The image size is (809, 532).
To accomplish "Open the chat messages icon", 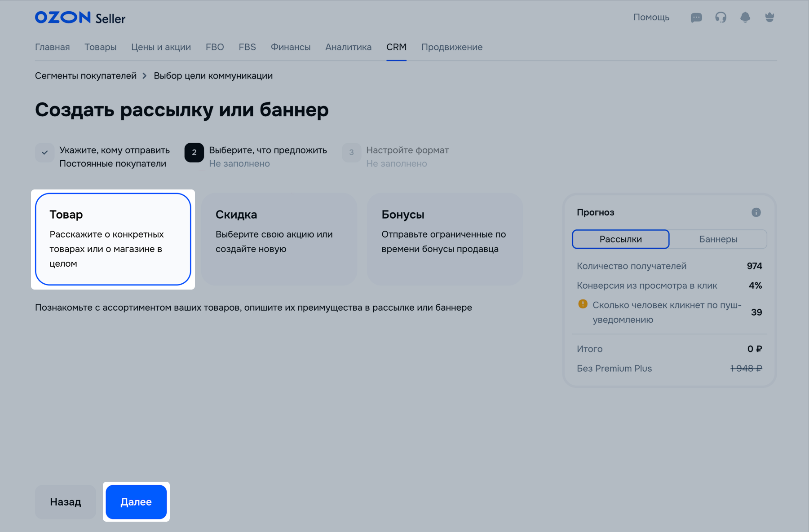I will (696, 18).
